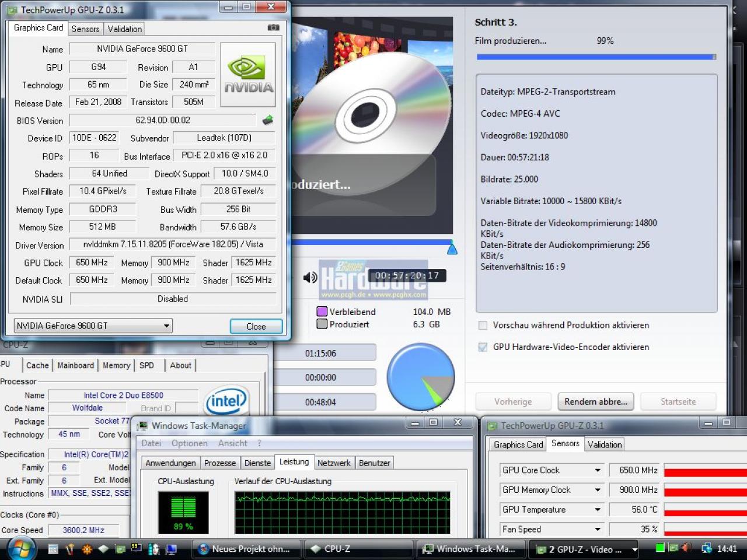Click the green CPU usage tray icon
This screenshot has width=747, height=560.
click(x=660, y=548)
